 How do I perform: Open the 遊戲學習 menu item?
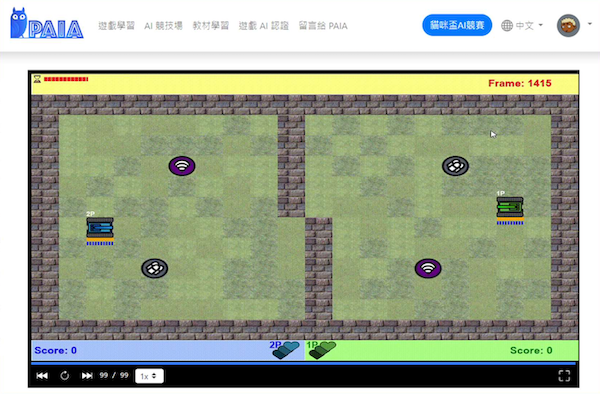(116, 26)
